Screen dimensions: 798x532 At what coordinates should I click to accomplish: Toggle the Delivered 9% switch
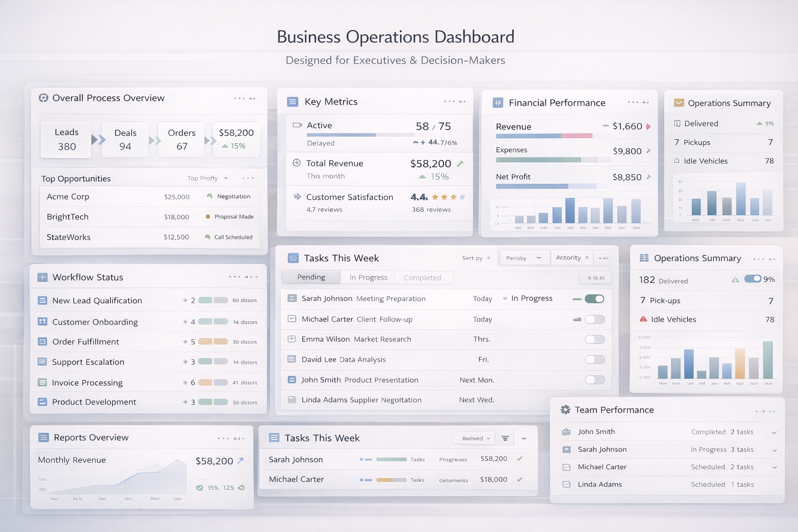(x=752, y=279)
